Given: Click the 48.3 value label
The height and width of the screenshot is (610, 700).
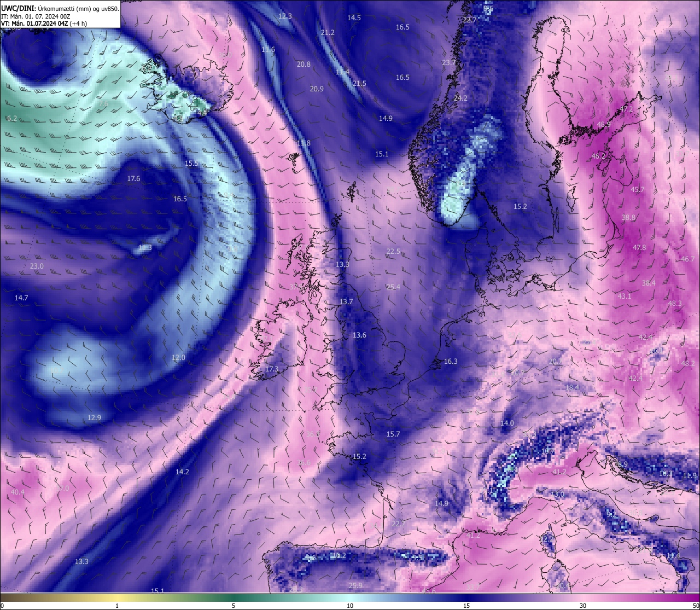Looking at the screenshot, I should (675, 304).
